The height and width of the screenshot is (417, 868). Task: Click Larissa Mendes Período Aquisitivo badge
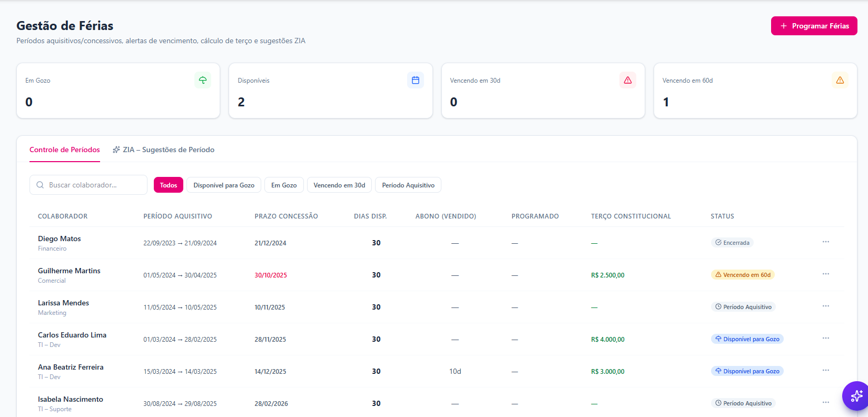pyautogui.click(x=743, y=307)
